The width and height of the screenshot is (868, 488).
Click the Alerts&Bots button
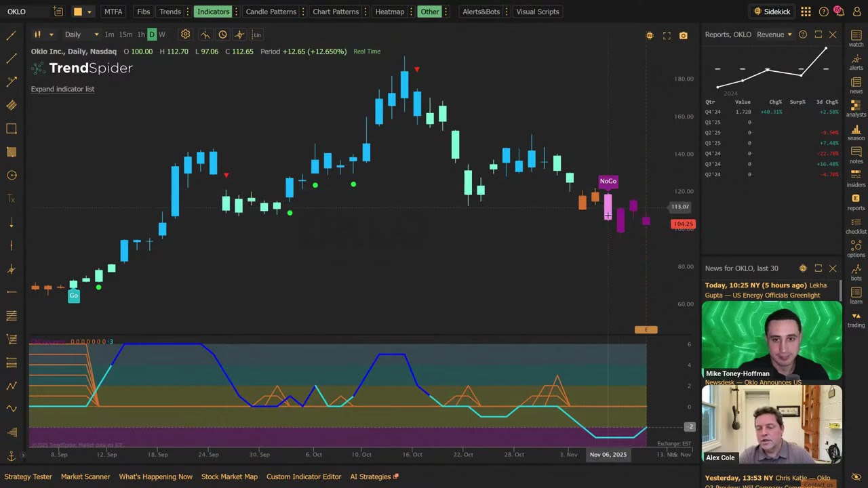(x=481, y=12)
